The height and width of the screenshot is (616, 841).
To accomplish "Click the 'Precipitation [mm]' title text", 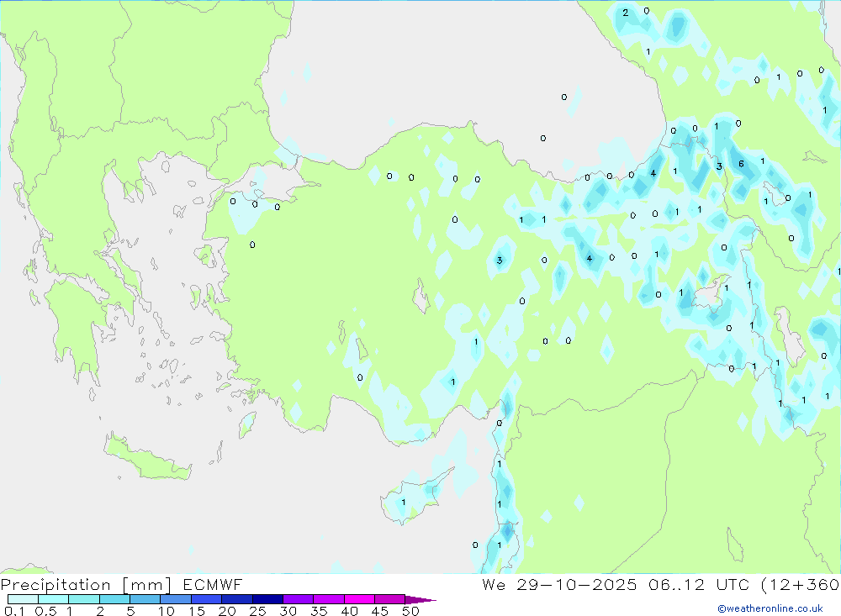I will point(87,585).
